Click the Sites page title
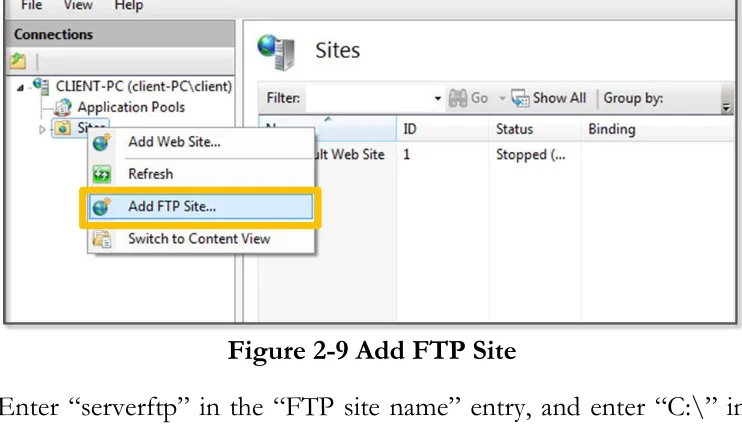 [337, 50]
